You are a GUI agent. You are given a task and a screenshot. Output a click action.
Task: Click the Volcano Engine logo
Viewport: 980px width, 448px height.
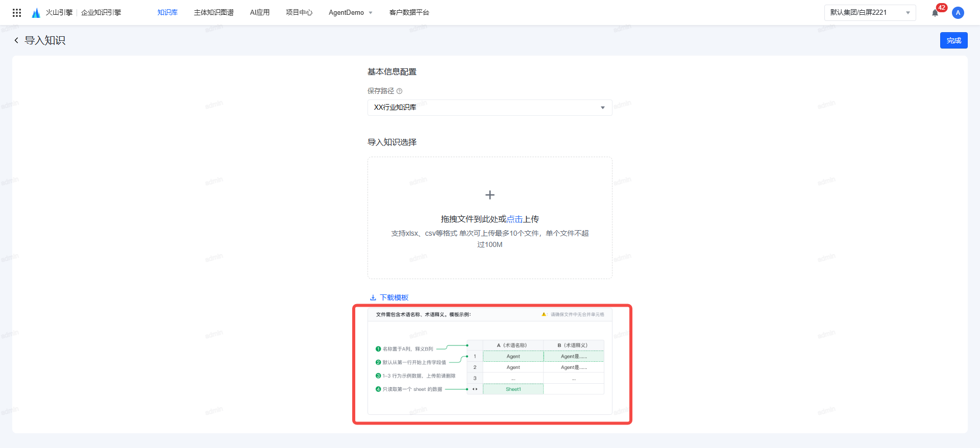click(36, 13)
